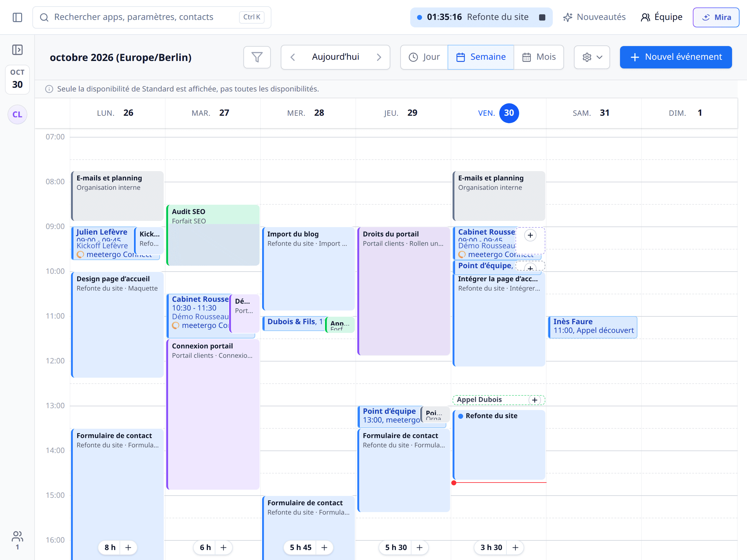Open the Import du blog event
Viewport: 747px width, 560px height.
308,269
